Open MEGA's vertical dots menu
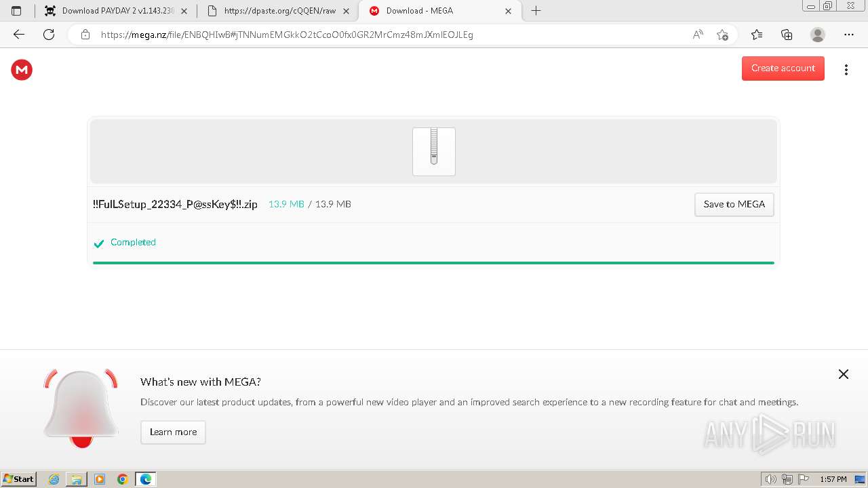 846,70
